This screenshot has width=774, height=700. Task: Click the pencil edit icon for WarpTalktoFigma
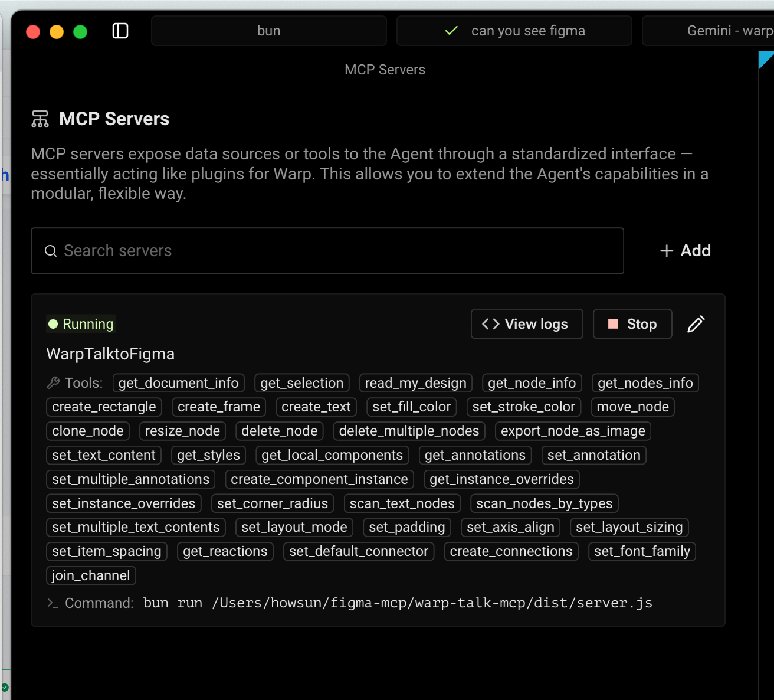click(696, 324)
